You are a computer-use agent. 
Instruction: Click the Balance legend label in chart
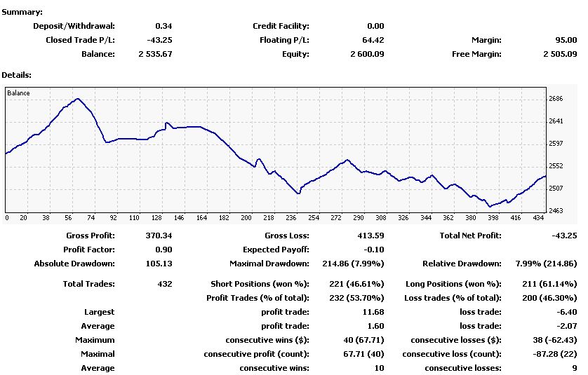point(19,93)
